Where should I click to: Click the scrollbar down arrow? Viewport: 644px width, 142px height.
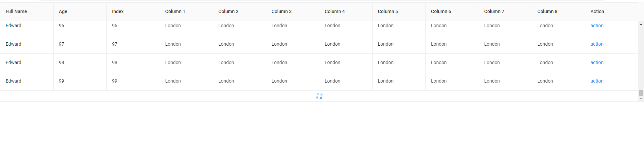[x=641, y=99]
